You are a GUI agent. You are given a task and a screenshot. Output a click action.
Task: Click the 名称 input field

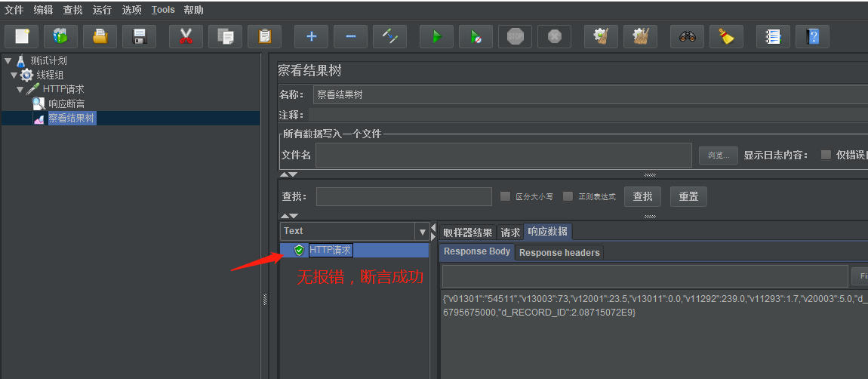coord(590,95)
